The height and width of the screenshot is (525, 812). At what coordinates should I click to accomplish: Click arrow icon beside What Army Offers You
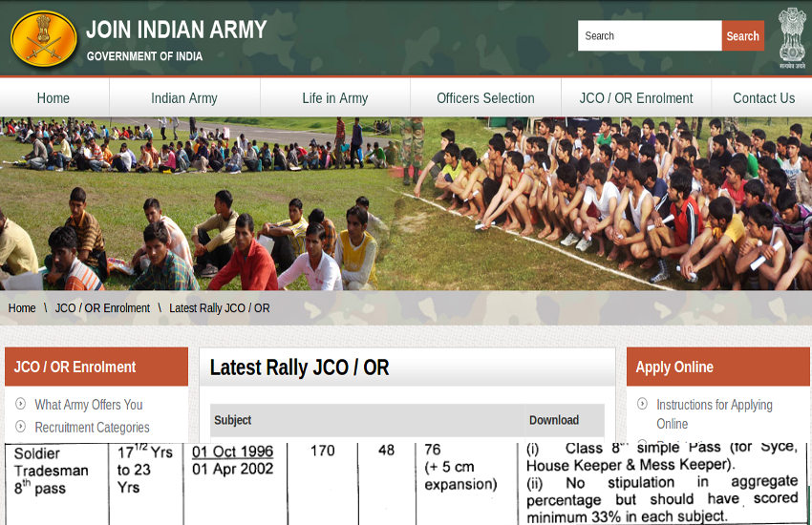(x=20, y=404)
